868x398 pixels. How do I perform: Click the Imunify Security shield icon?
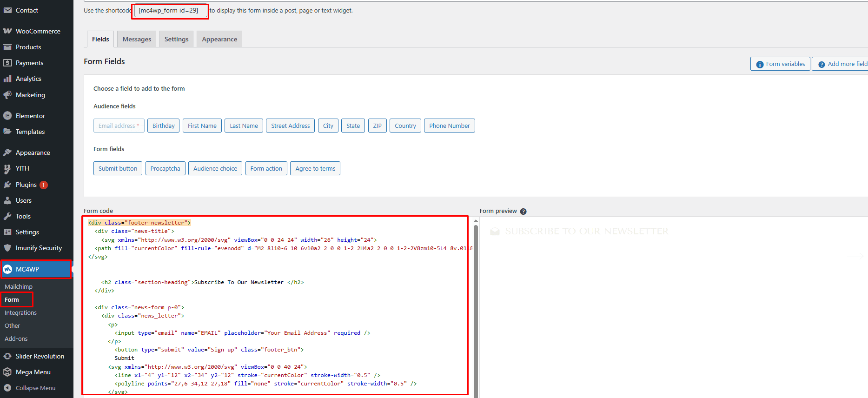pos(7,248)
